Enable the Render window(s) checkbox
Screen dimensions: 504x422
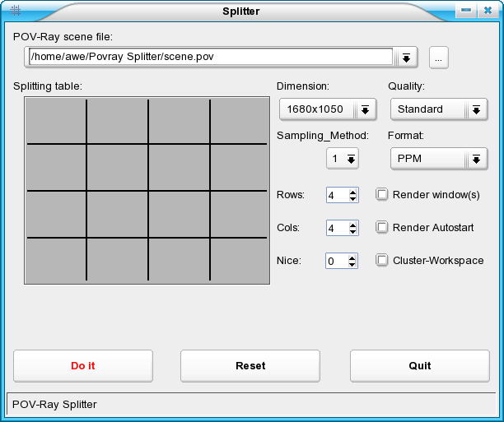point(382,195)
